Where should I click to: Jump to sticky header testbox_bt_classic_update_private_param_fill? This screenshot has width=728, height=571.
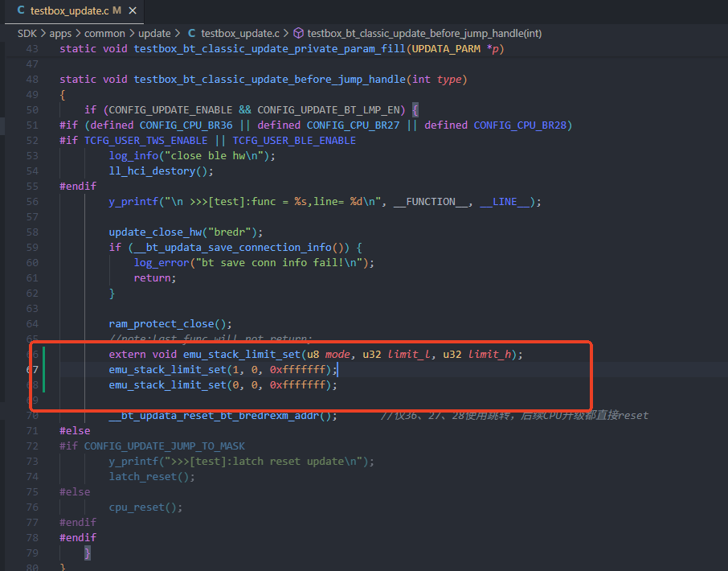tap(269, 49)
